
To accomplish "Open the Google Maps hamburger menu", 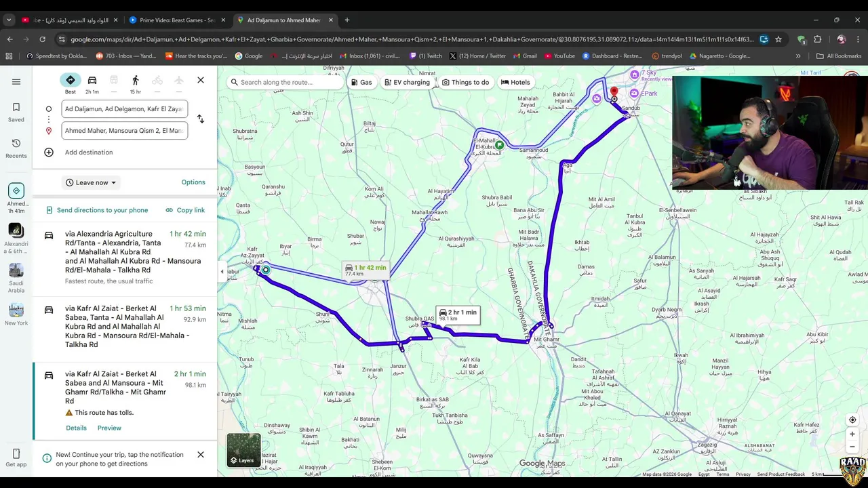I will (x=16, y=82).
